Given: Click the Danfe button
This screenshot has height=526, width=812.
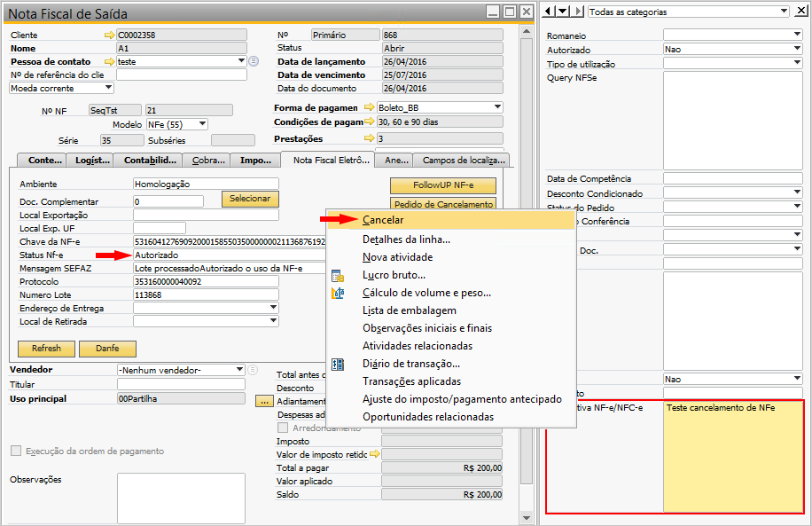Looking at the screenshot, I should (107, 349).
